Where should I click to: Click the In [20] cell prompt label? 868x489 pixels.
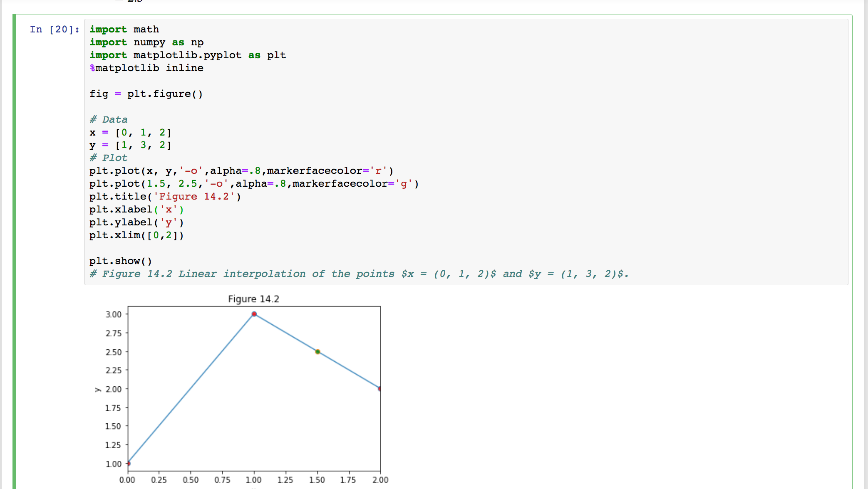tap(54, 29)
